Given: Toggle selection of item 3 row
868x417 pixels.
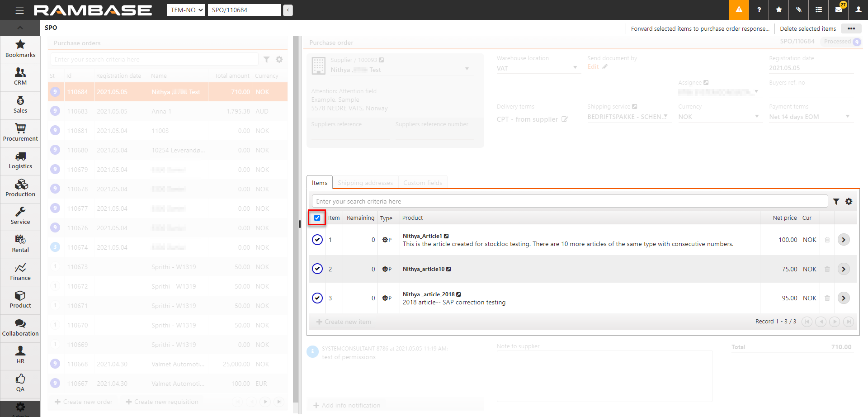Looking at the screenshot, I should pyautogui.click(x=317, y=298).
